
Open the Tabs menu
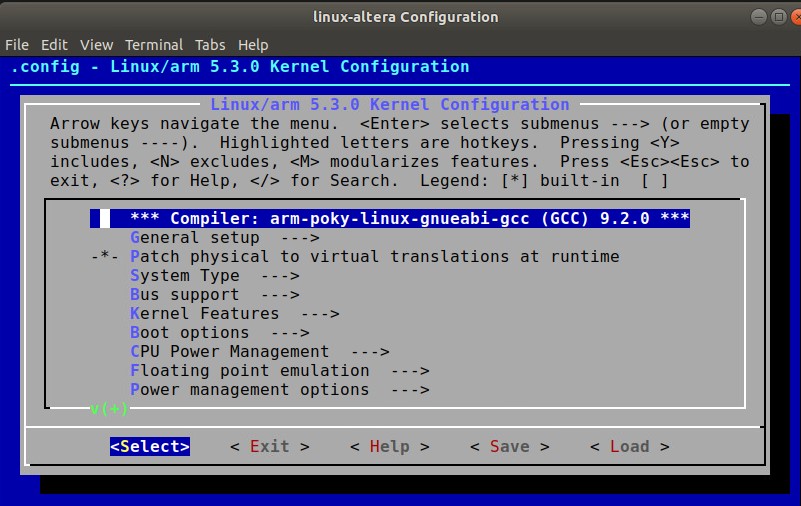pos(210,45)
